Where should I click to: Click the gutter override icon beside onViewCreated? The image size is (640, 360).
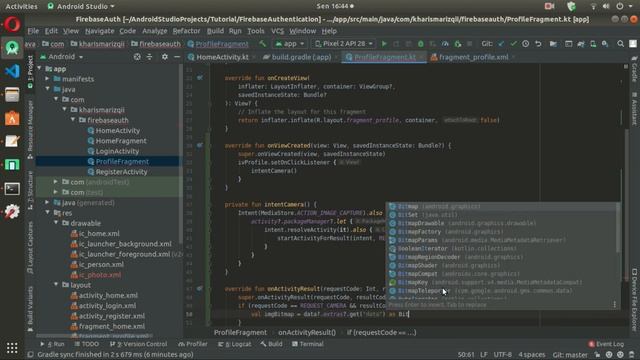click(200, 145)
